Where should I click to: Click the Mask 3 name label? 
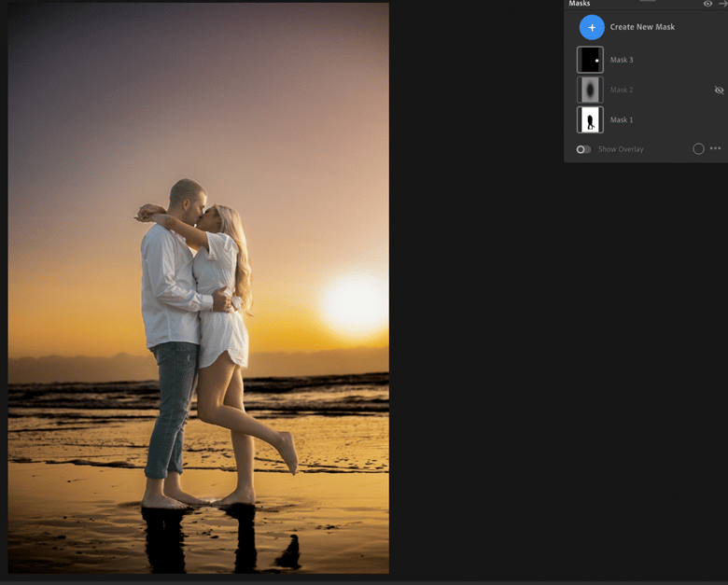pos(622,60)
